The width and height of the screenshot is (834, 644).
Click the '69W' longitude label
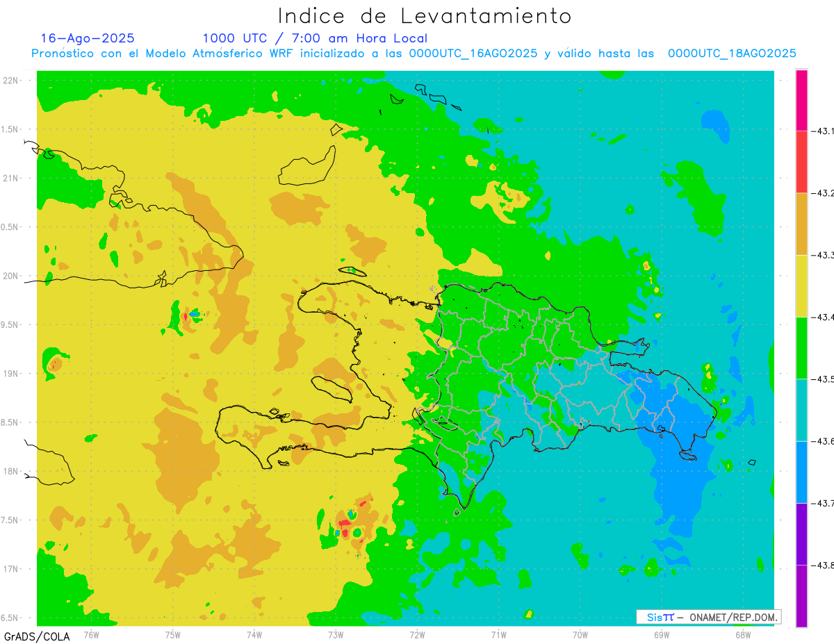tap(662, 634)
